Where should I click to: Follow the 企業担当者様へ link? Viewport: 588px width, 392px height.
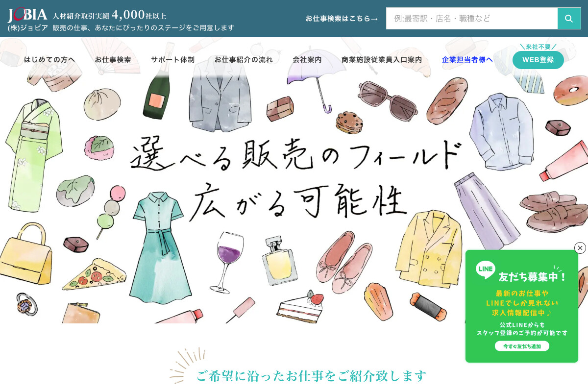click(x=467, y=60)
